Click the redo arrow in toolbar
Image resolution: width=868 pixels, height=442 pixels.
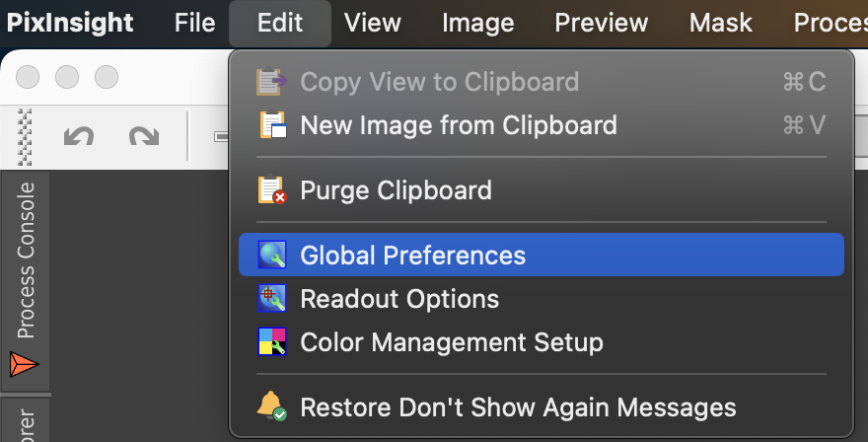144,136
